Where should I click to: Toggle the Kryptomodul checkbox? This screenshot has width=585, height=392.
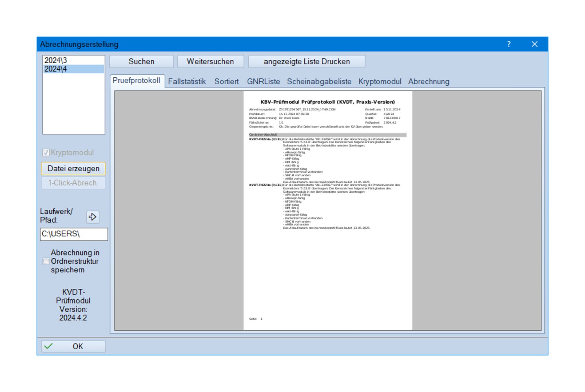click(x=46, y=153)
